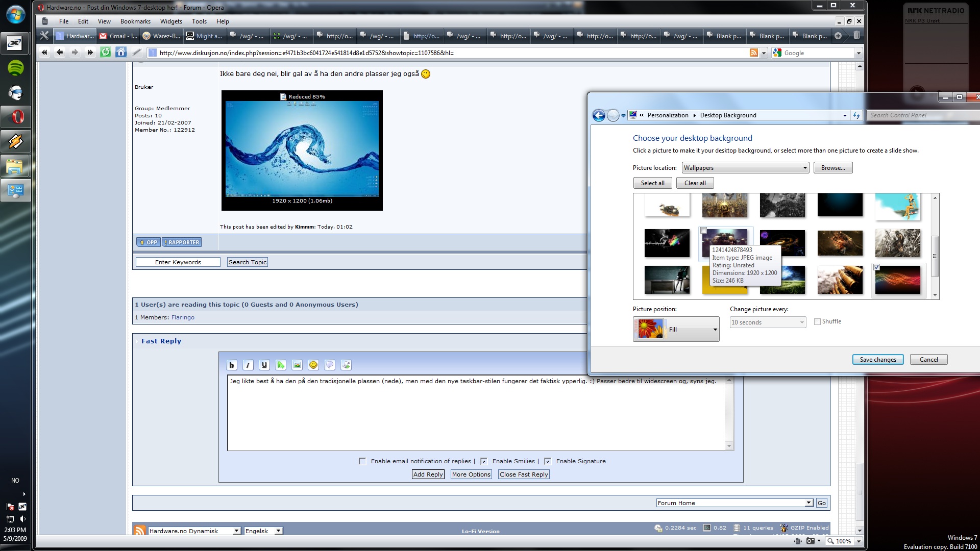
Task: Toggle the Enable Signature checkbox
Action: [x=548, y=461]
